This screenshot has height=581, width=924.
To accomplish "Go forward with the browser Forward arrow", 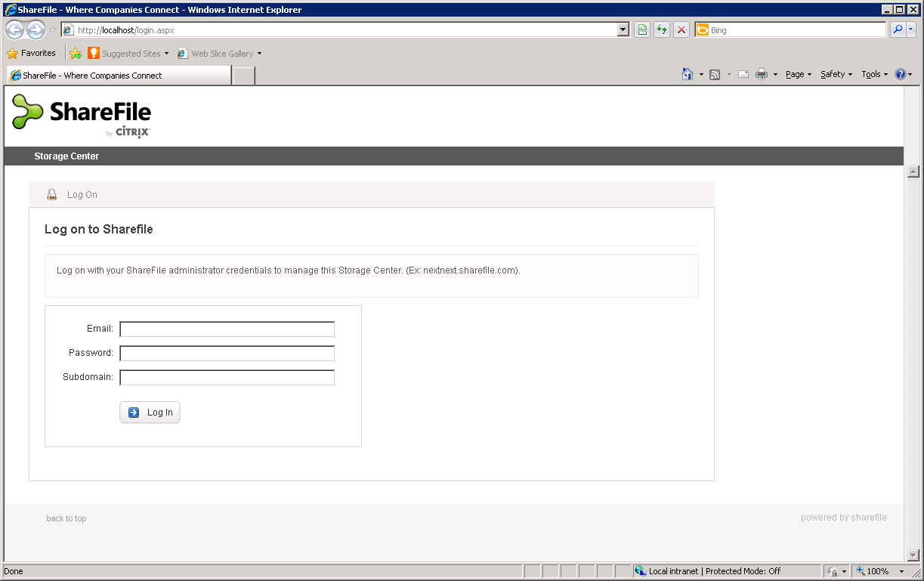I will click(x=36, y=30).
